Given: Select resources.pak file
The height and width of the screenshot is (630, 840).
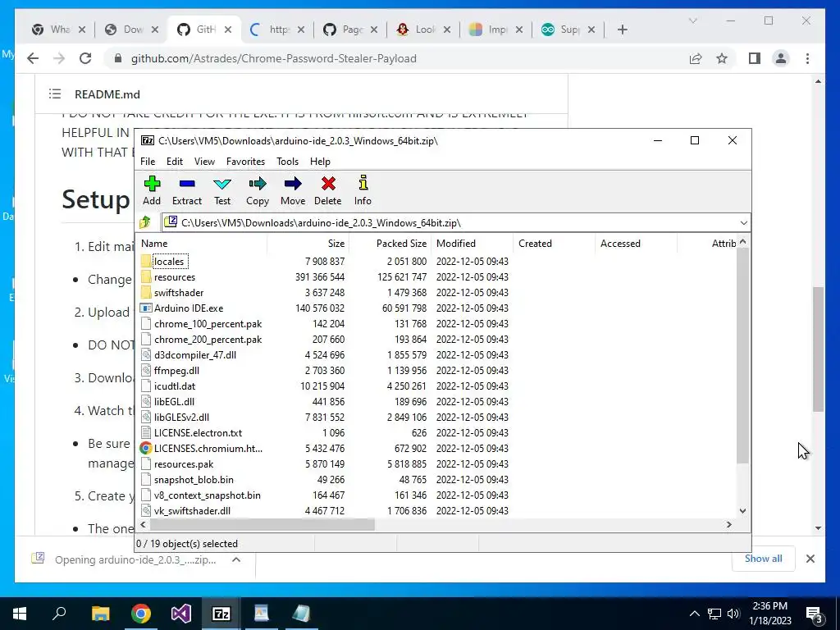Looking at the screenshot, I should [184, 464].
